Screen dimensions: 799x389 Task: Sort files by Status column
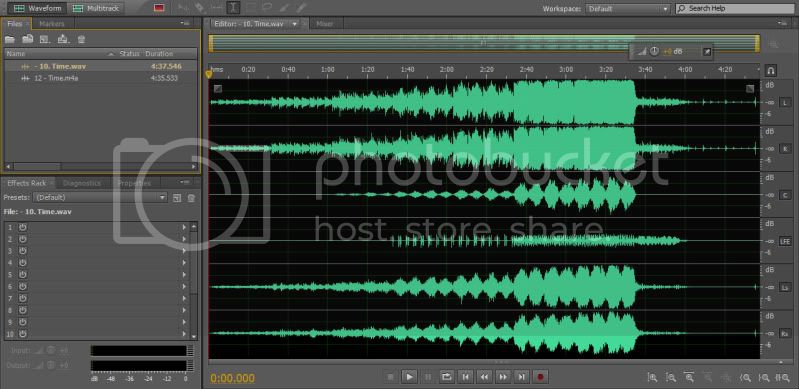[x=129, y=54]
